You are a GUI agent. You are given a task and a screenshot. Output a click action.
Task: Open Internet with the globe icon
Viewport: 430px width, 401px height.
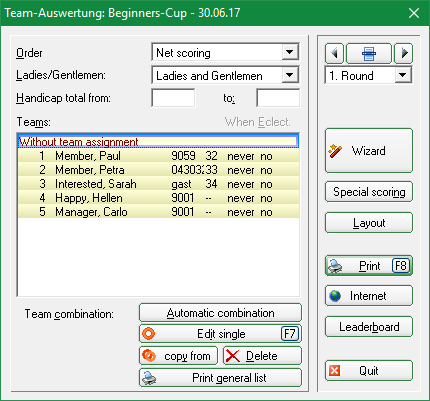369,296
